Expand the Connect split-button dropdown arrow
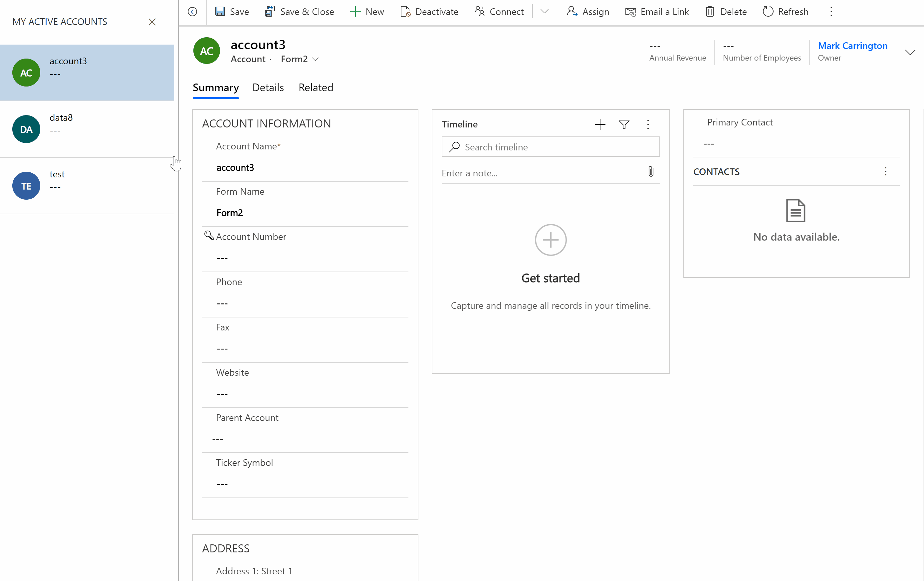924x581 pixels. pos(544,12)
